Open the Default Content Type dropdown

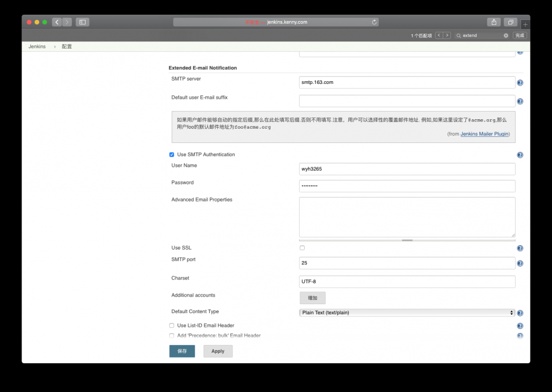[x=407, y=313]
